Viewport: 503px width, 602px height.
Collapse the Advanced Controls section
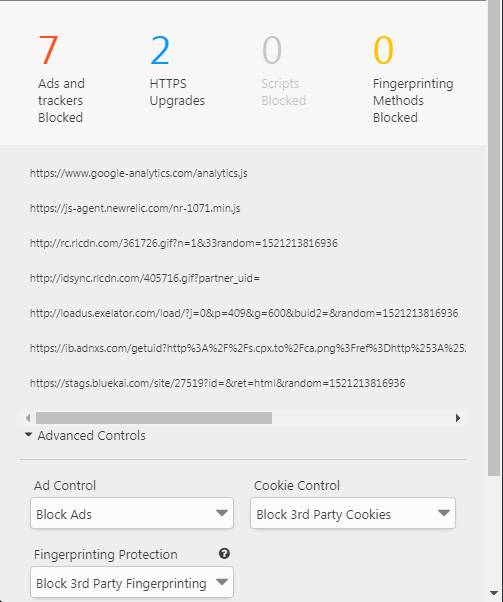point(85,436)
